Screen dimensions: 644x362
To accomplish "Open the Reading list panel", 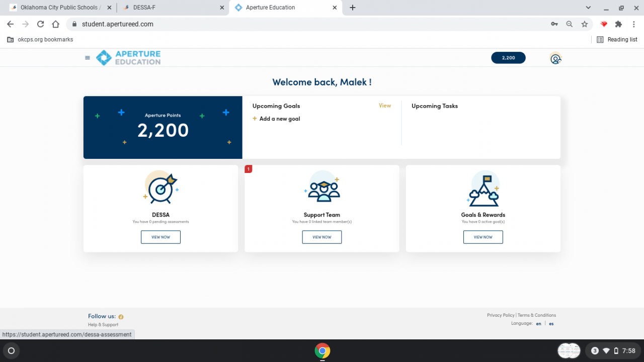I will pos(617,40).
